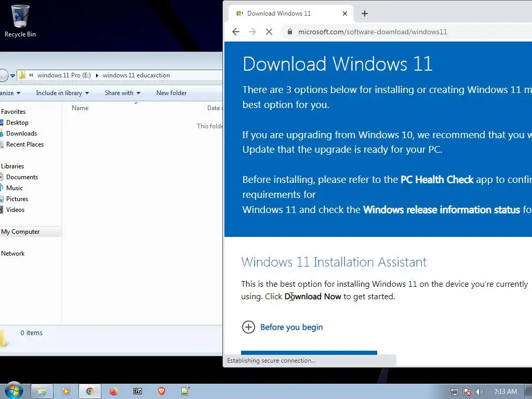Open Action Center flag in system tray
The height and width of the screenshot is (399, 532).
[467, 392]
